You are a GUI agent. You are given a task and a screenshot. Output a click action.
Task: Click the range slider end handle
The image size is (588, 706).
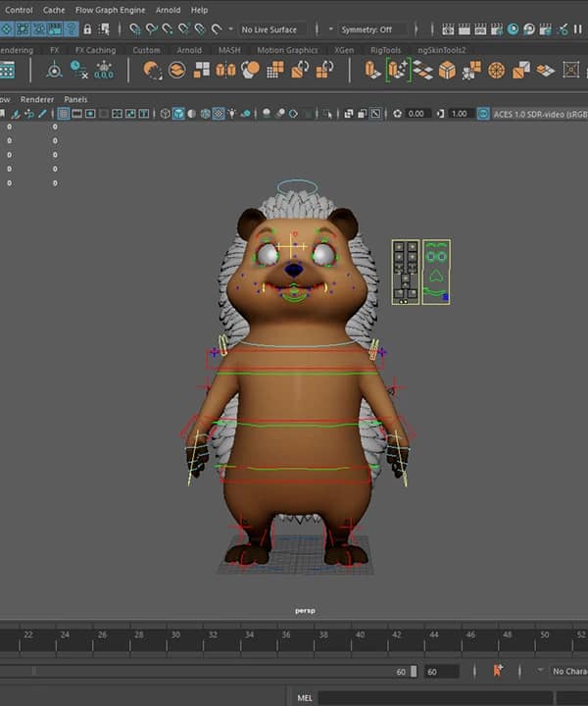coord(414,672)
